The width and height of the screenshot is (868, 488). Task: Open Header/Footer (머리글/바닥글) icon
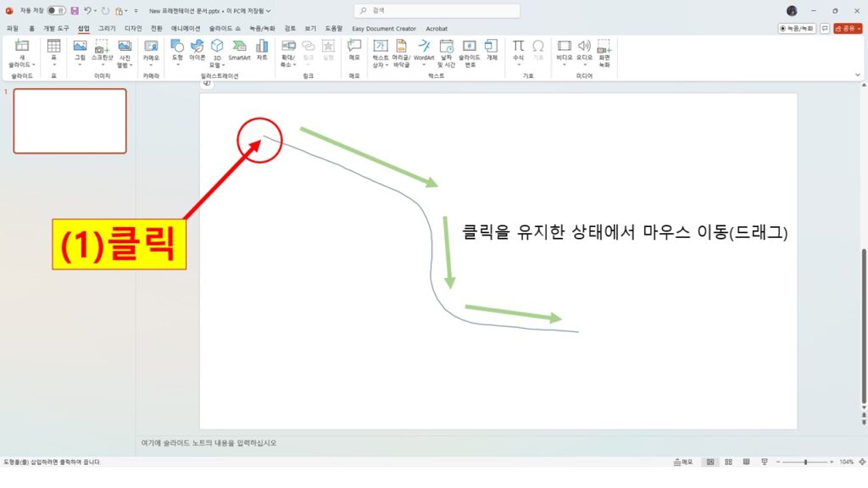click(401, 46)
